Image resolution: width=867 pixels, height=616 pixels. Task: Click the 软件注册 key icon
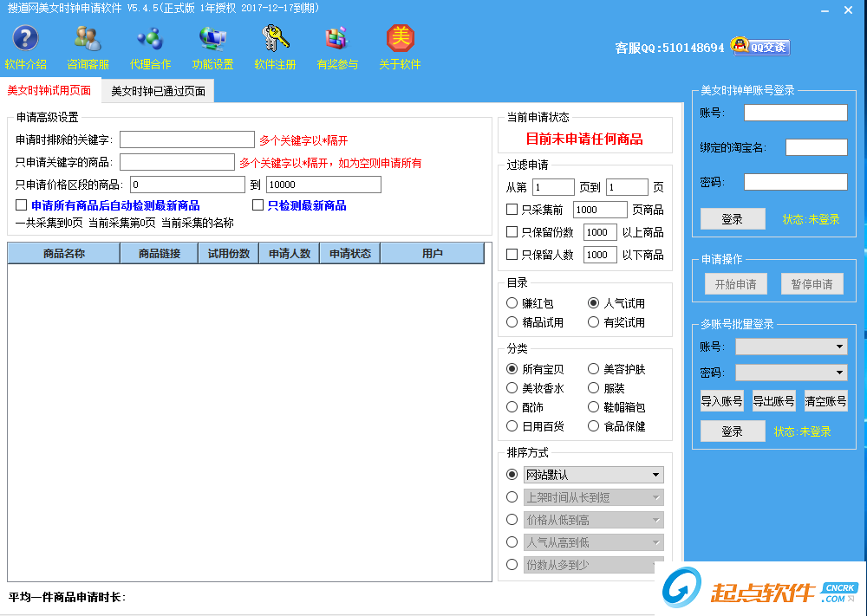[275, 45]
